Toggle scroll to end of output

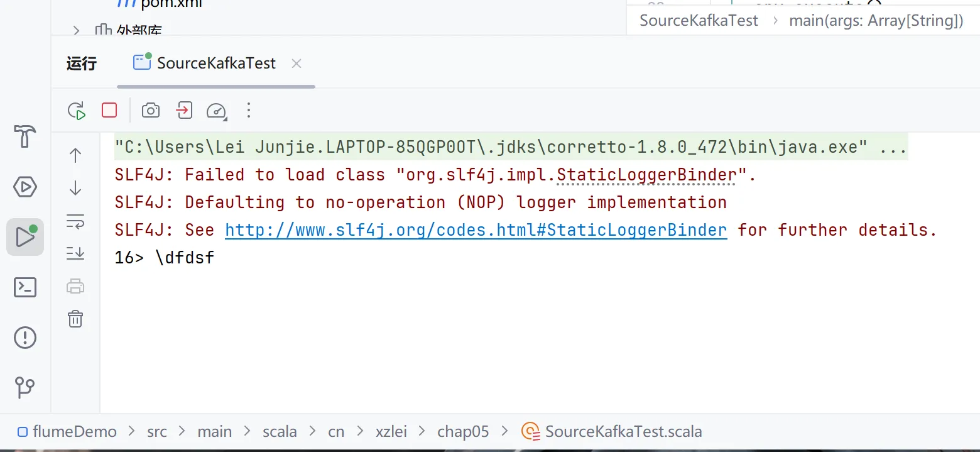(75, 253)
